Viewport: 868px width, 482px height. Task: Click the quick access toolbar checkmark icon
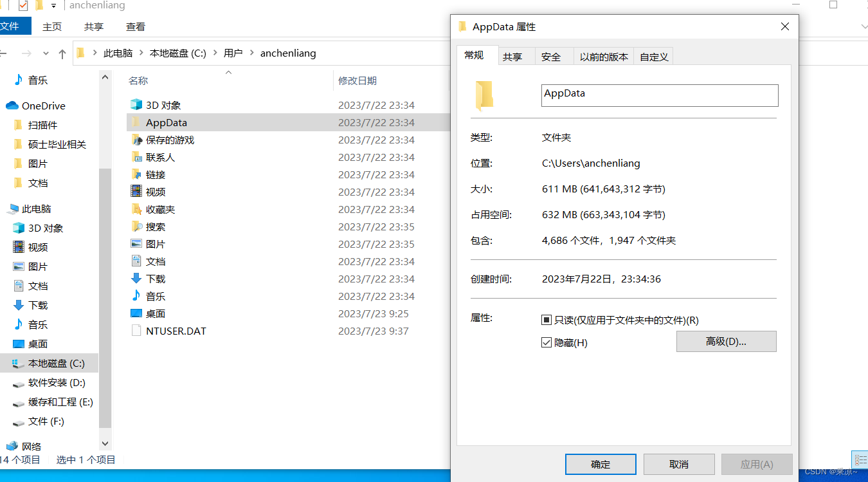(x=23, y=6)
